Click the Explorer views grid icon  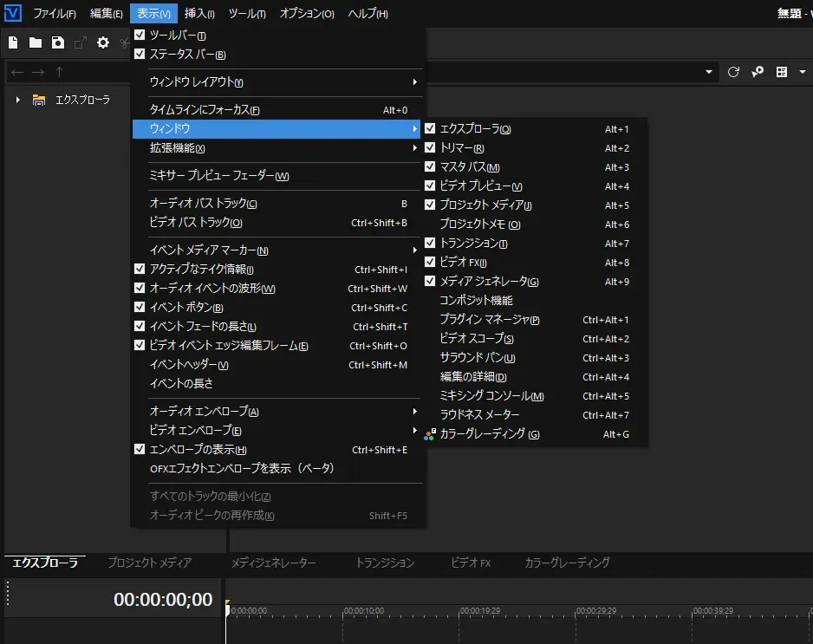coord(782,72)
